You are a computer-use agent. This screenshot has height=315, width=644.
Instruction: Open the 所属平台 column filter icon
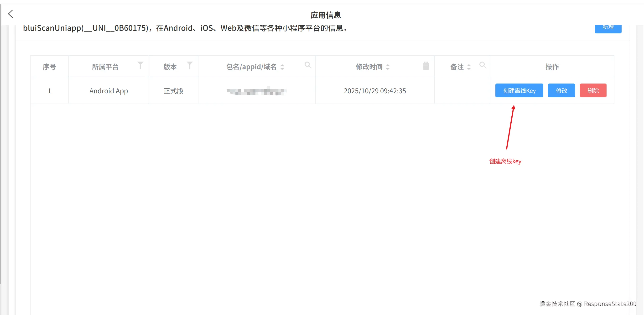click(140, 66)
